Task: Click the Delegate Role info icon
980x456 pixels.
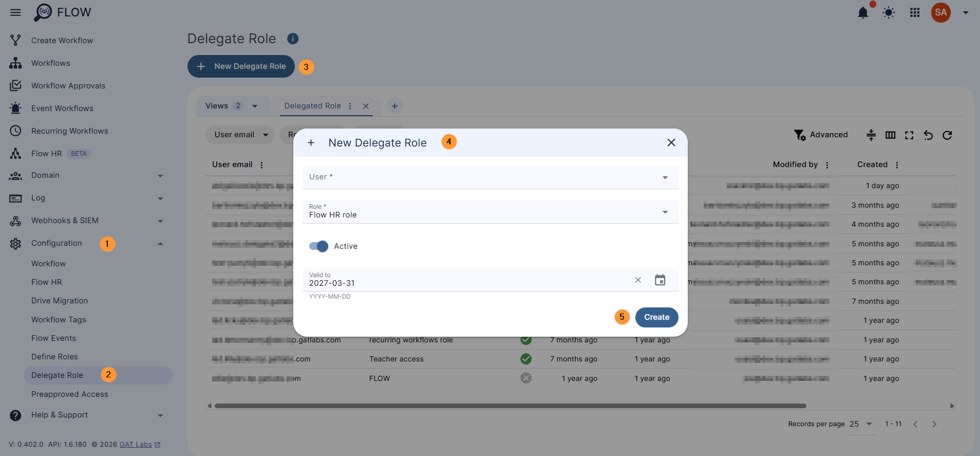Action: 293,39
